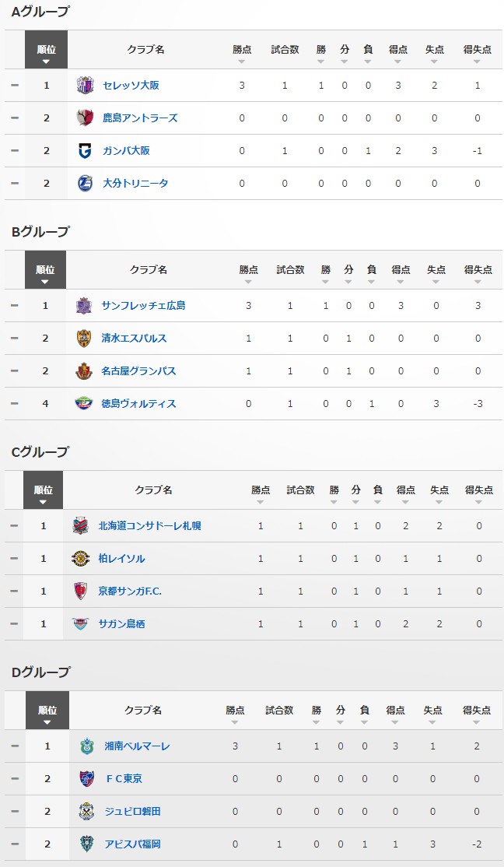Click the Shimizu S-Pulse emblem icon

pos(84,338)
